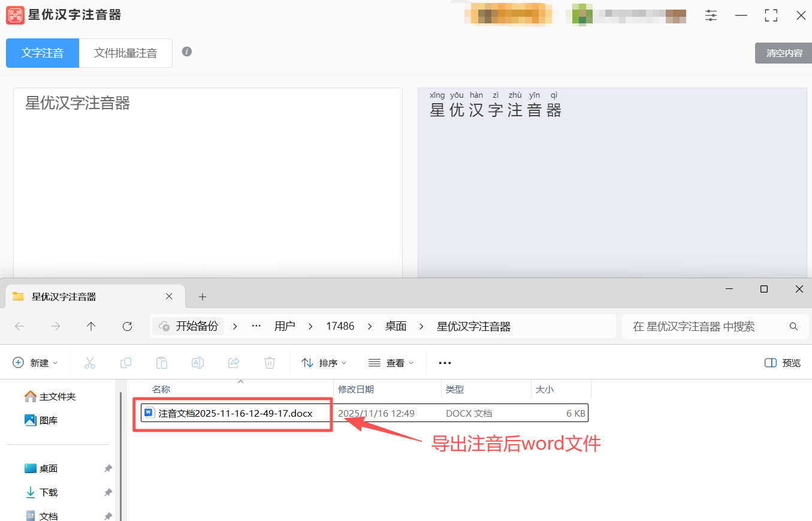Open the 排序 sort dropdown

pos(324,363)
